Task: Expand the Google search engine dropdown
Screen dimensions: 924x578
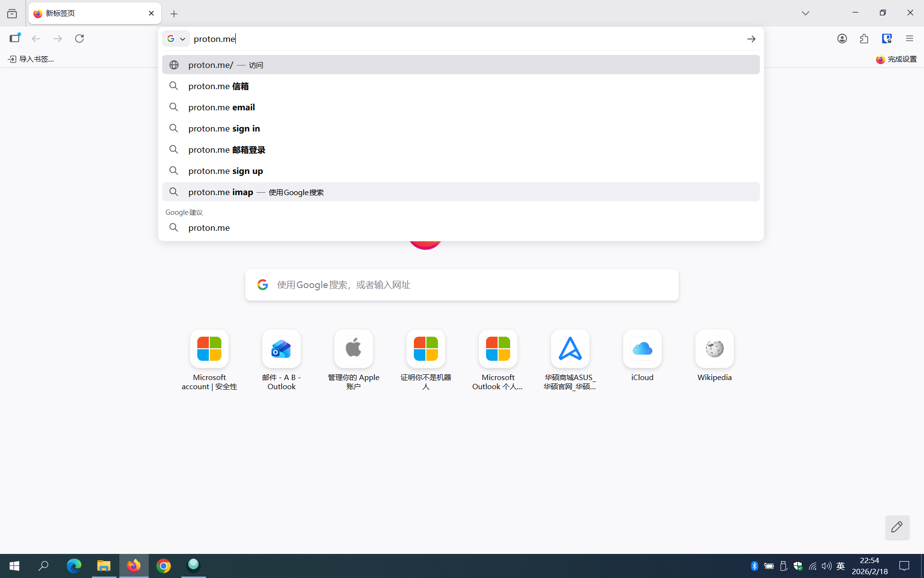Action: [x=176, y=39]
